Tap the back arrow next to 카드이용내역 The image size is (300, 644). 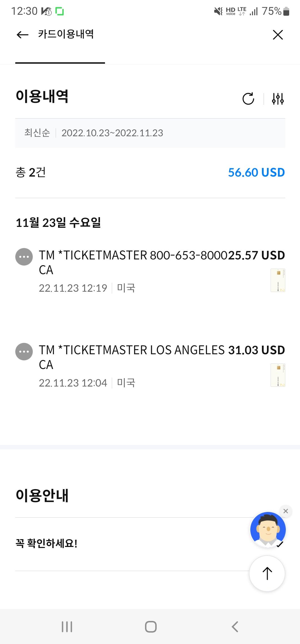click(22, 35)
